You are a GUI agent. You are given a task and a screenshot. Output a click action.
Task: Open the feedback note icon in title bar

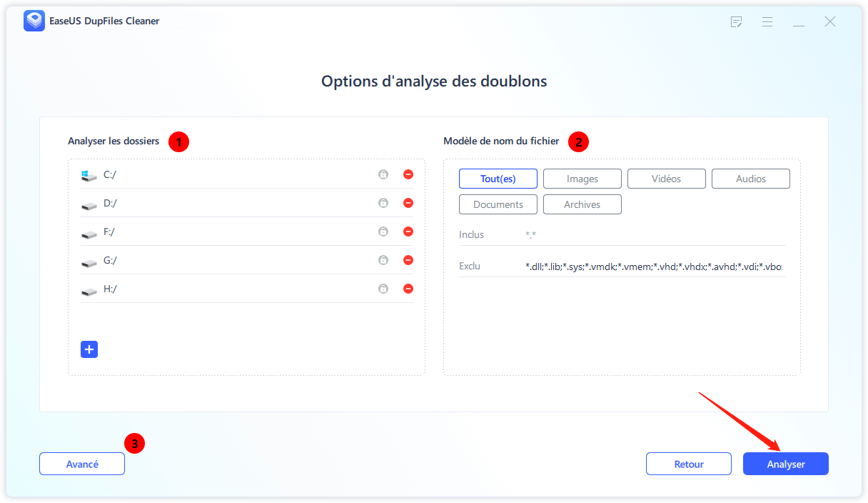point(737,22)
